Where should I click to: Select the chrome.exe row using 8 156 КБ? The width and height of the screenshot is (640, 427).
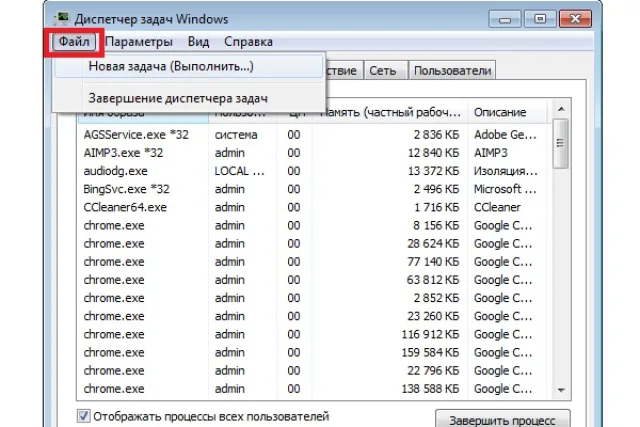tap(436, 225)
